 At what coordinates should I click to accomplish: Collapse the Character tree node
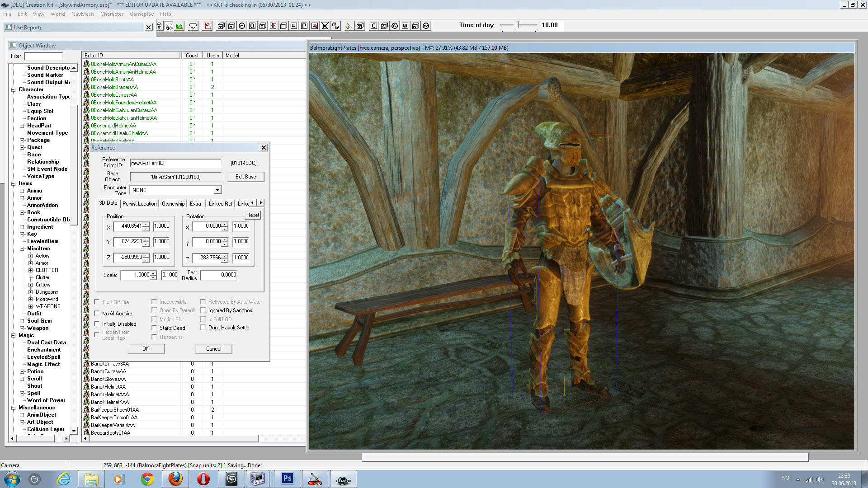pos(14,89)
